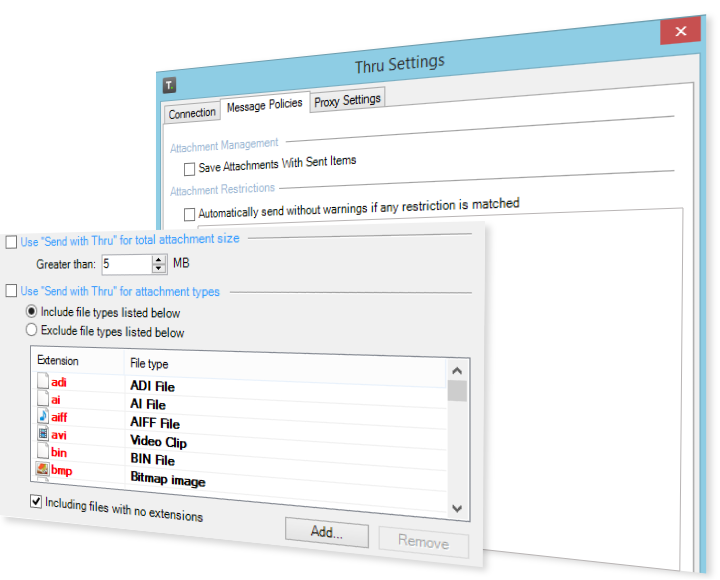This screenshot has height=580, width=720.
Task: Click the avi video file icon
Action: [x=43, y=434]
